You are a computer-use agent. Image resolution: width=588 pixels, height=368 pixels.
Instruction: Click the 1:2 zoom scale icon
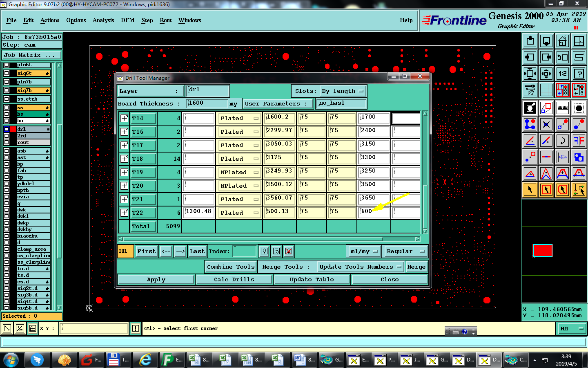click(x=563, y=74)
